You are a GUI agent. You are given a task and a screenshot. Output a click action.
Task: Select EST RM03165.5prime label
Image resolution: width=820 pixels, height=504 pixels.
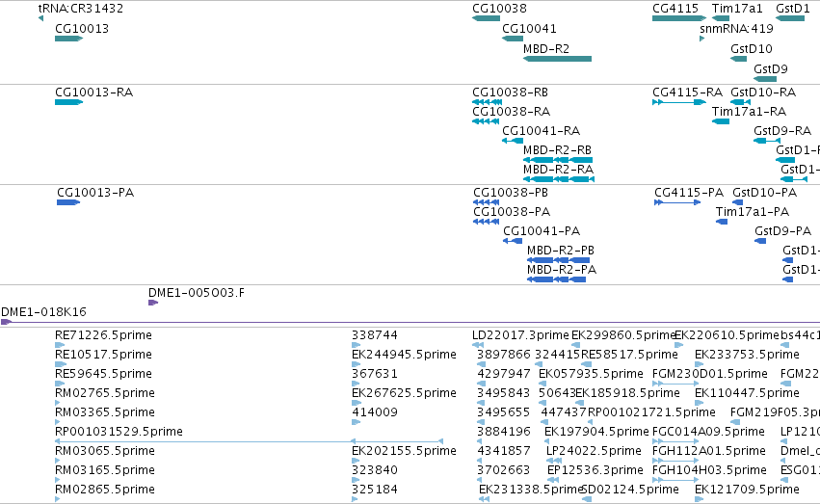click(105, 470)
